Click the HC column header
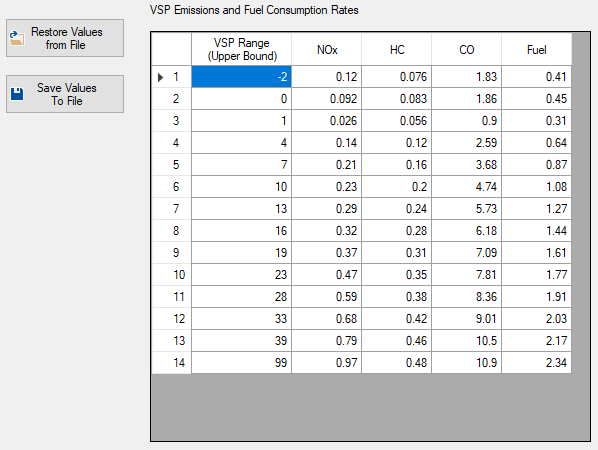Screen dimensions: 598x450 pos(397,49)
